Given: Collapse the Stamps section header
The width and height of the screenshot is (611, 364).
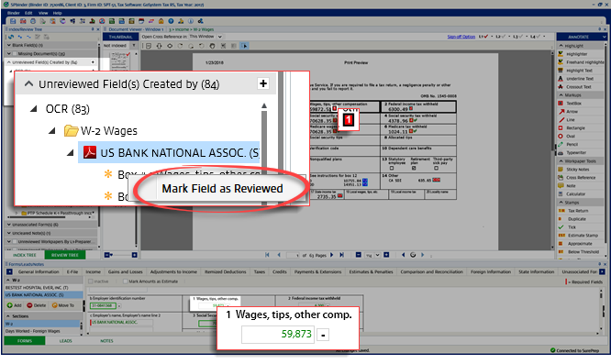Looking at the screenshot, I should coord(581,203).
